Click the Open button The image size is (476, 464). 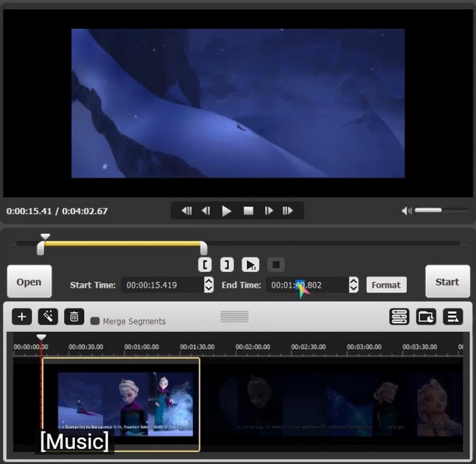tap(29, 282)
